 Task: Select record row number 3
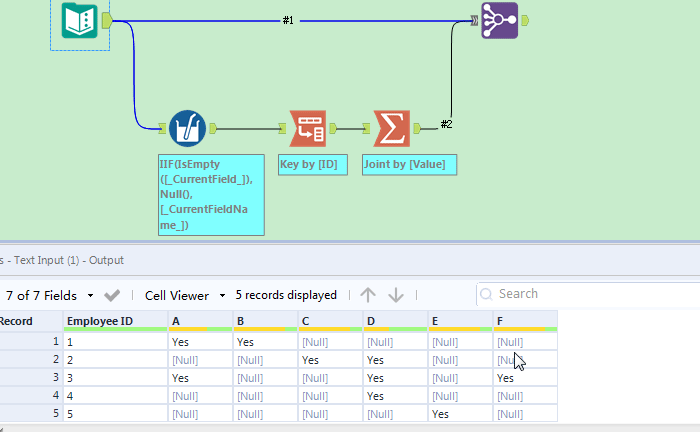28,378
